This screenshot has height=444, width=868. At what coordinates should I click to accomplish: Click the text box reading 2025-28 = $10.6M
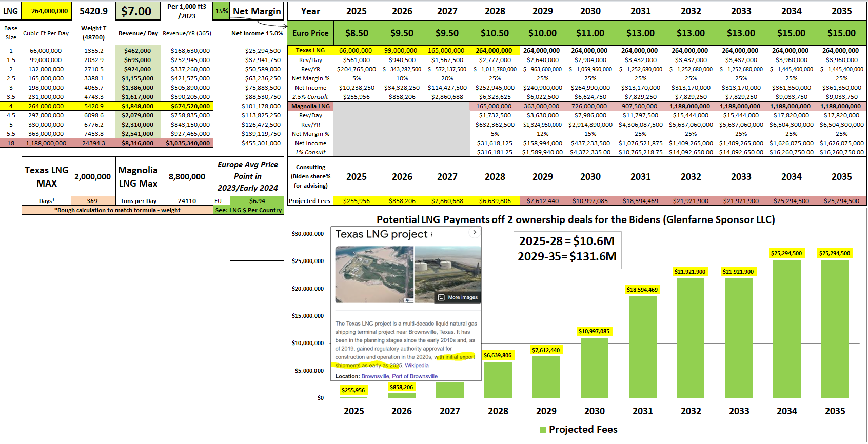[567, 249]
